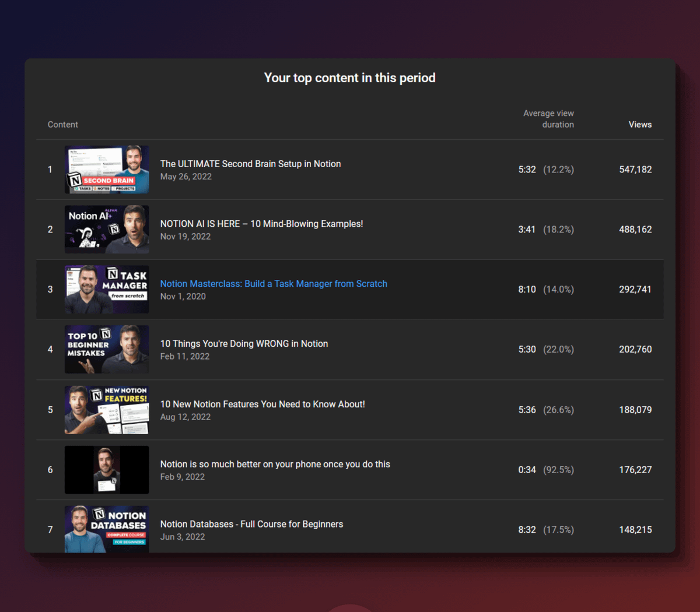700x612 pixels.
Task: Click the 8:10 (14.0%) duration cell
Action: pyautogui.click(x=546, y=290)
